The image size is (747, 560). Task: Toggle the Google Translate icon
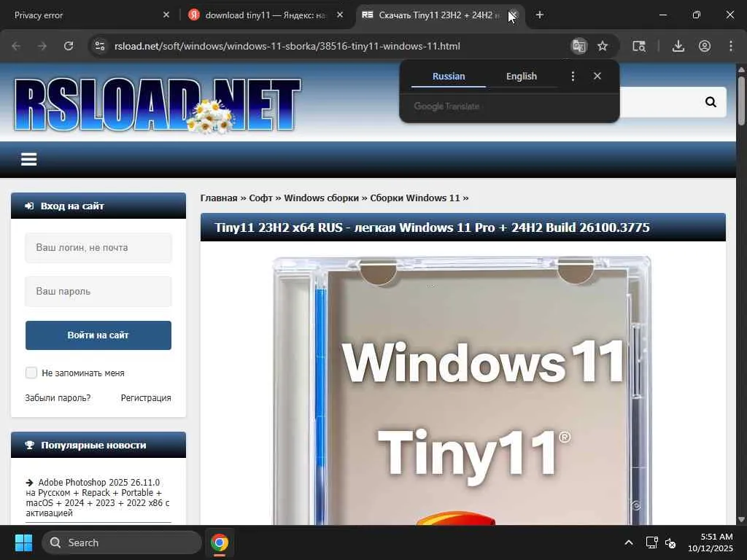tap(578, 46)
